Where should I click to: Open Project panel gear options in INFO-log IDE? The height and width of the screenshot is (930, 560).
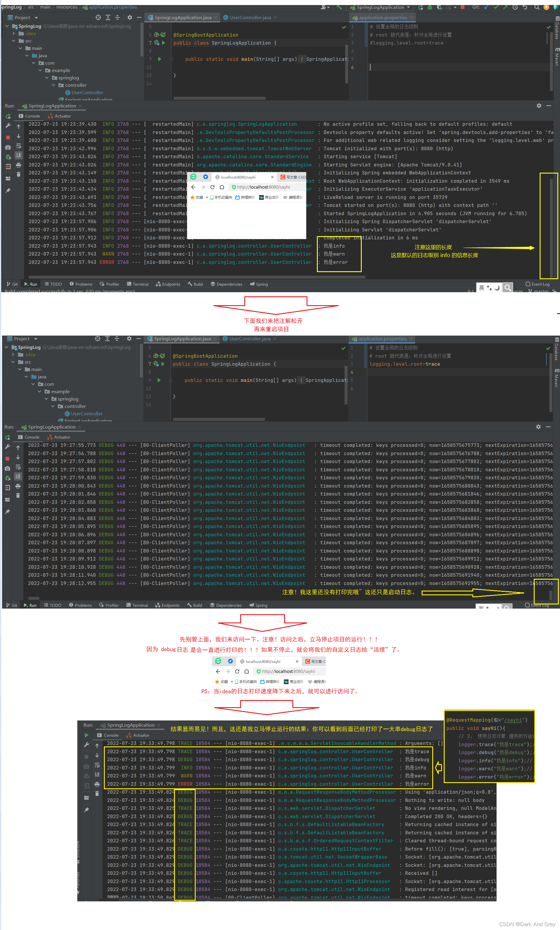pos(130,17)
